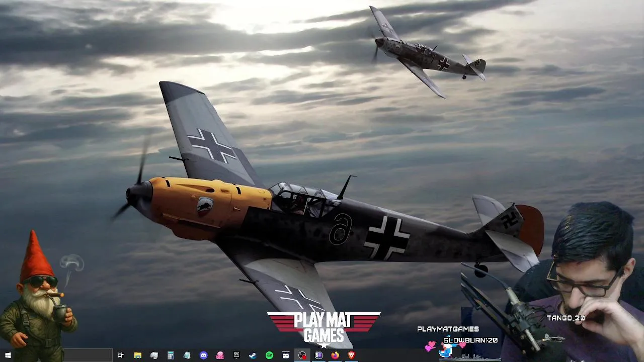Open Steam from the taskbar
Image resolution: width=644 pixels, height=362 pixels.
coord(253,355)
